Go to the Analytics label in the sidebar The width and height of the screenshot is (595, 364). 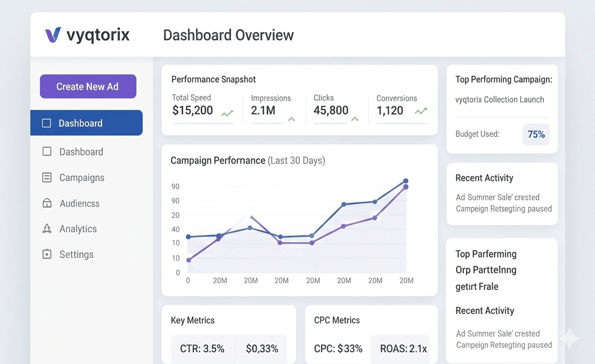(78, 229)
